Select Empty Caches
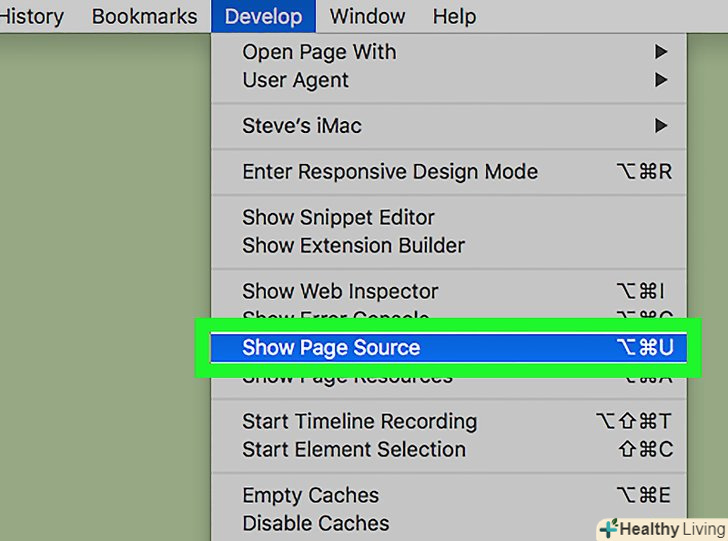 coord(310,496)
